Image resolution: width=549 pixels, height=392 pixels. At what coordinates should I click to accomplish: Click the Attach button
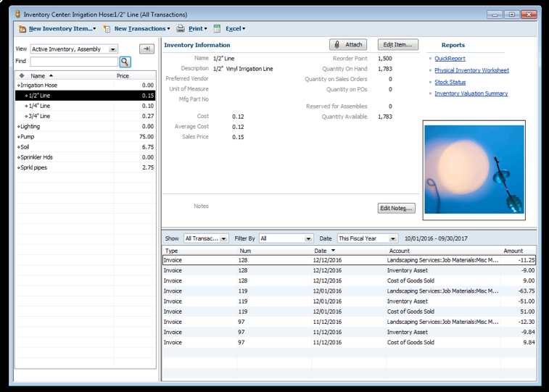(348, 45)
